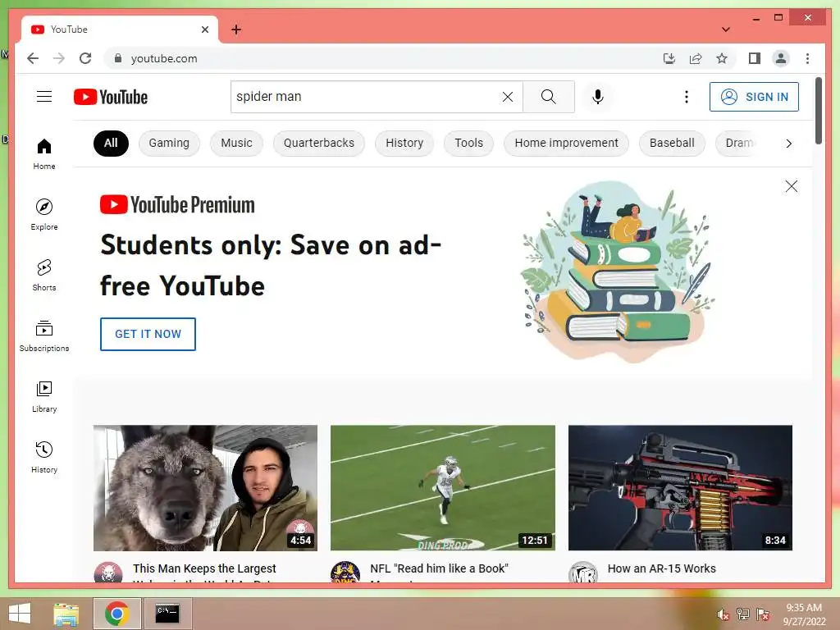Open 'How an AR-15 Works' title
The image size is (840, 630).
click(662, 568)
